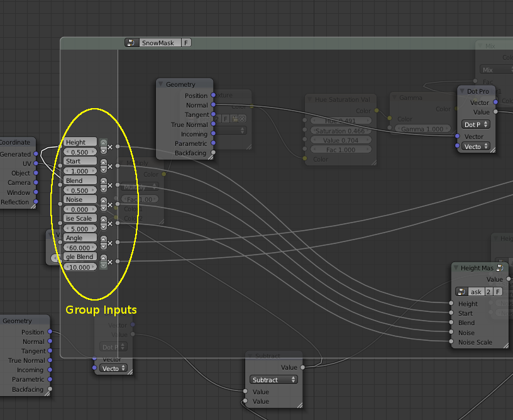This screenshot has height=420, width=513.
Task: Adjust the Noise value field showing 0.000
Action: point(80,209)
